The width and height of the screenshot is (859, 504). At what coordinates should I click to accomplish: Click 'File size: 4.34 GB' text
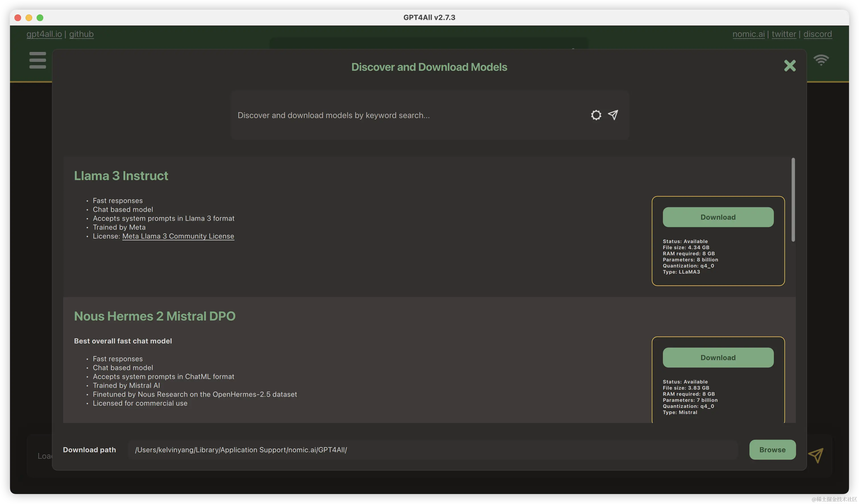click(x=686, y=247)
